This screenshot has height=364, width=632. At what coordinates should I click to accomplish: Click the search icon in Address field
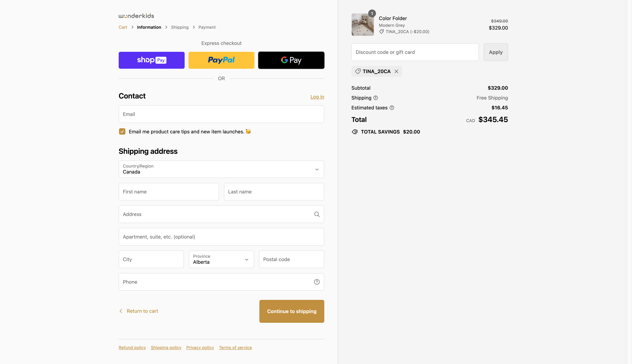pyautogui.click(x=317, y=214)
